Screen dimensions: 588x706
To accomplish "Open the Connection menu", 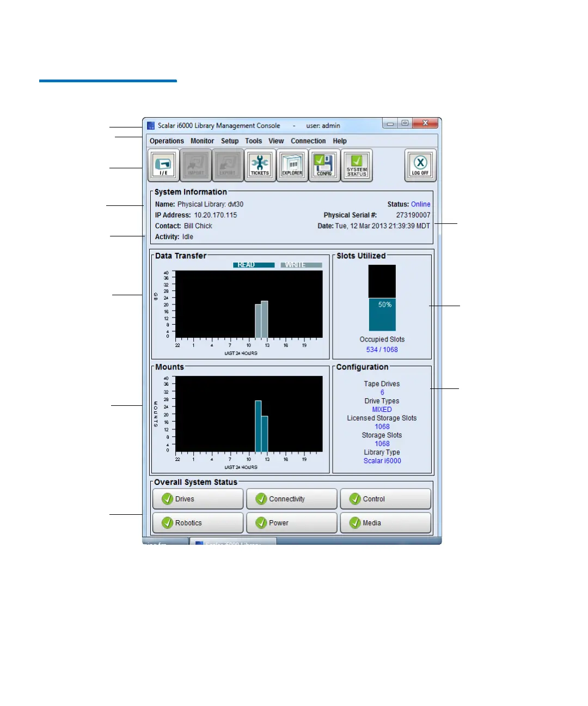I will tap(308, 141).
